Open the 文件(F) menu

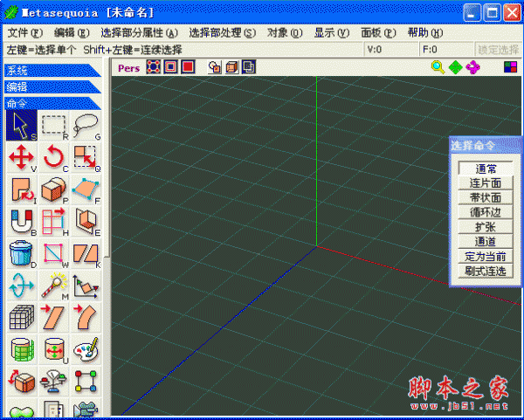24,33
